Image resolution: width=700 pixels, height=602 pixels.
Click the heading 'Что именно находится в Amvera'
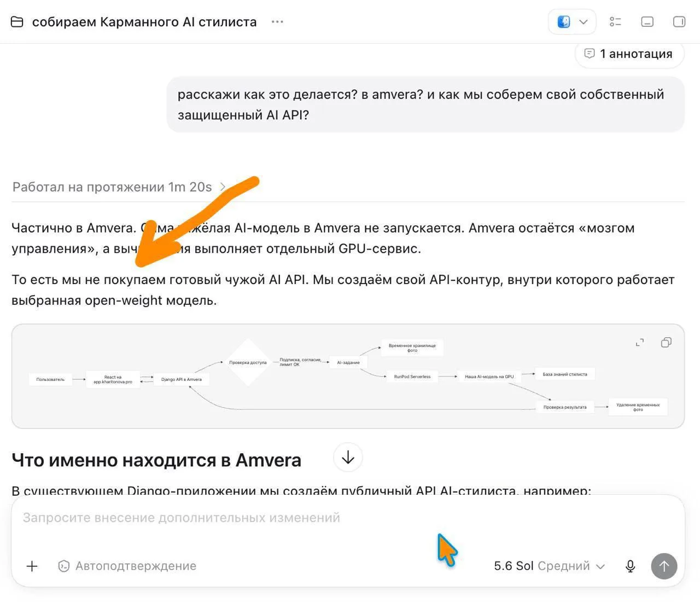pos(156,460)
